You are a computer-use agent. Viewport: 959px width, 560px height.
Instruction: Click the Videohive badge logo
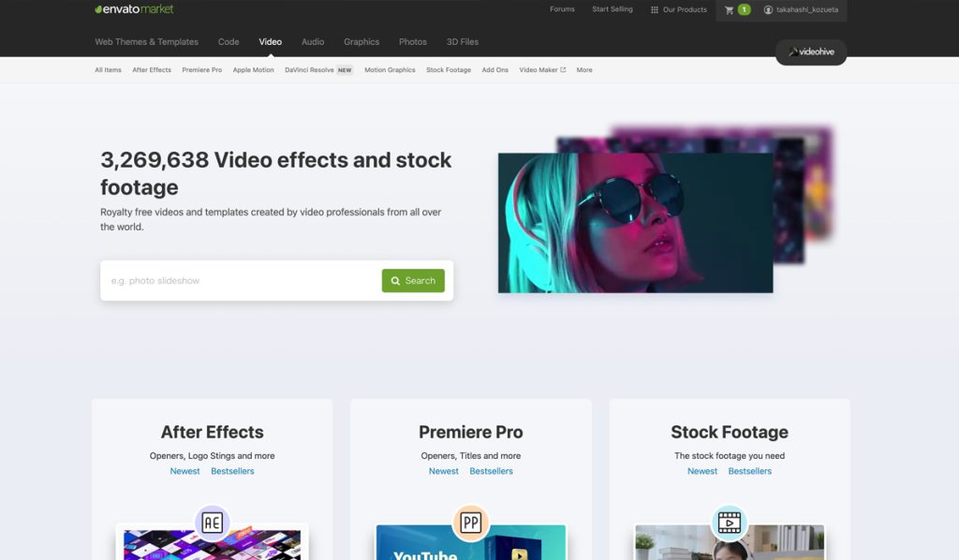coord(811,52)
